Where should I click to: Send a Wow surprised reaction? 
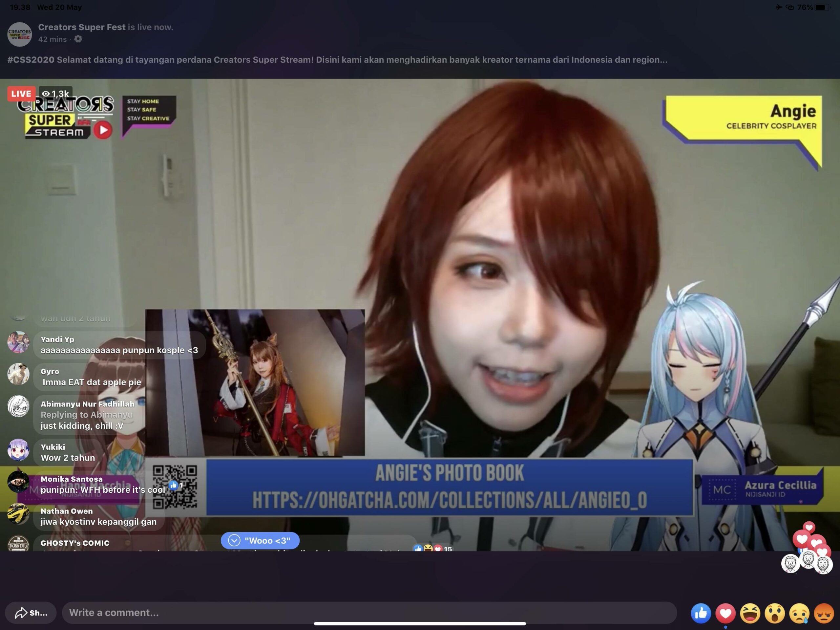(x=775, y=613)
